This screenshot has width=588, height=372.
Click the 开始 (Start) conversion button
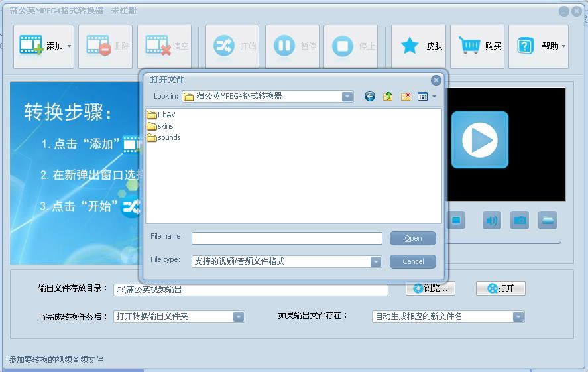tap(232, 46)
